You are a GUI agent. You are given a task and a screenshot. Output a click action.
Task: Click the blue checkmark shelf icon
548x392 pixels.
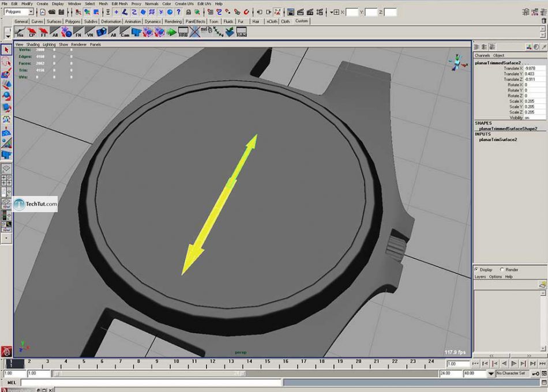(x=230, y=32)
